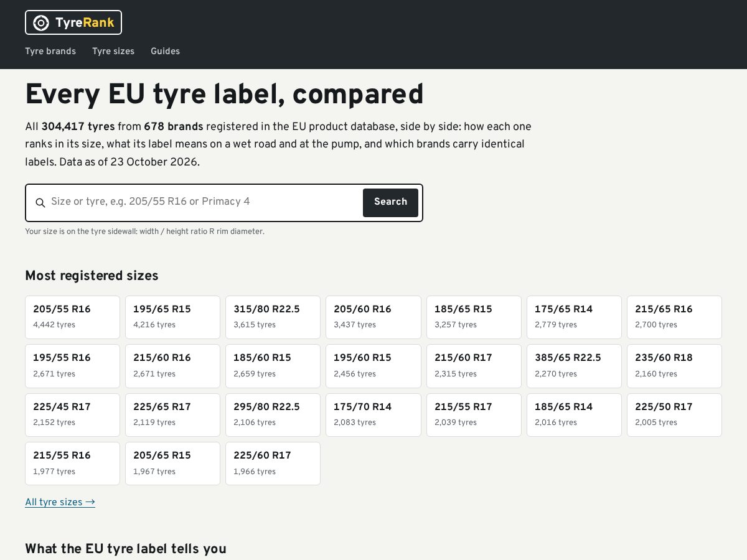Click the '678 brands' bold text
747x560 pixels.
(x=174, y=127)
